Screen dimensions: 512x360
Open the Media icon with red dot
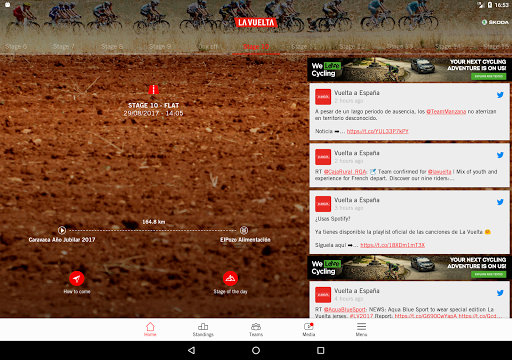308,326
